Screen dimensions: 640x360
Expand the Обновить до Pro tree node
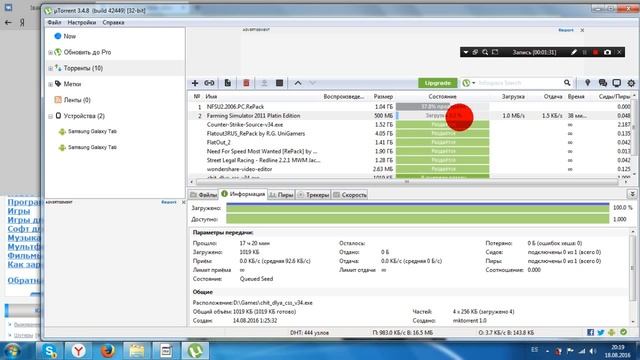[50, 53]
